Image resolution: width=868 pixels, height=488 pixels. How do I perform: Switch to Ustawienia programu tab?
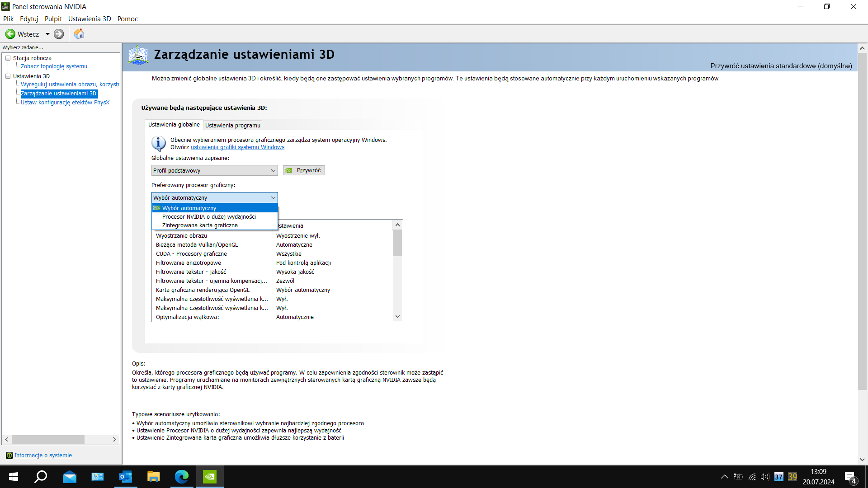click(233, 125)
